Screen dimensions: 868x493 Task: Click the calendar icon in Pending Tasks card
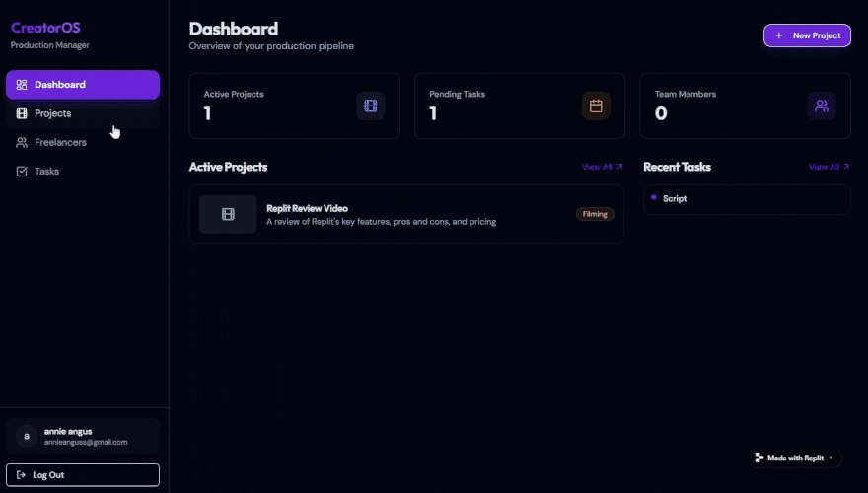click(596, 106)
